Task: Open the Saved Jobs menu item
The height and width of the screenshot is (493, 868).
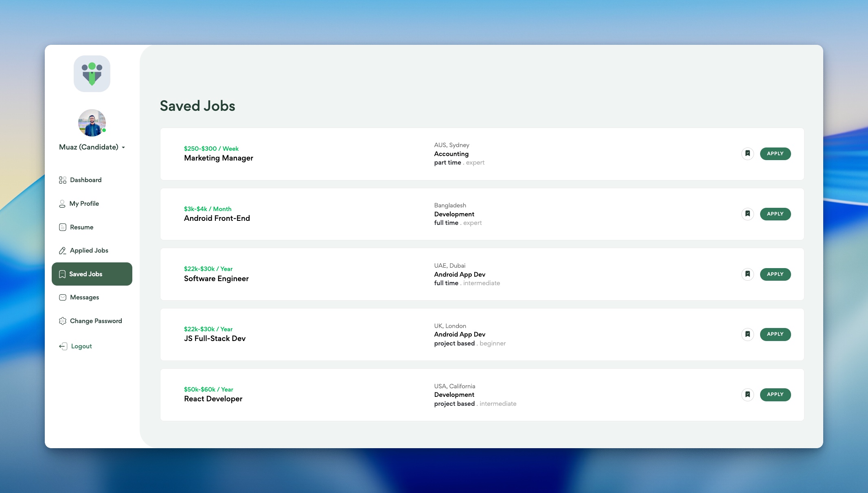Action: pos(92,274)
